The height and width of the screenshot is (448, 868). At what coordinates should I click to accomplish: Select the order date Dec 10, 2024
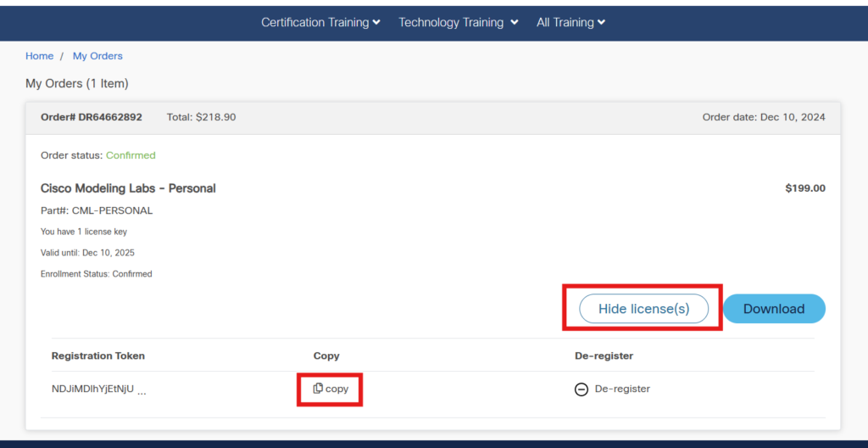[764, 118]
